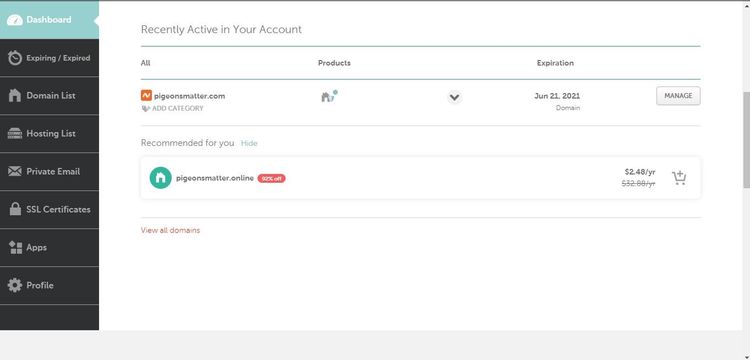Click the 92% off badge
Screen dimensions: 750x360
click(x=271, y=179)
